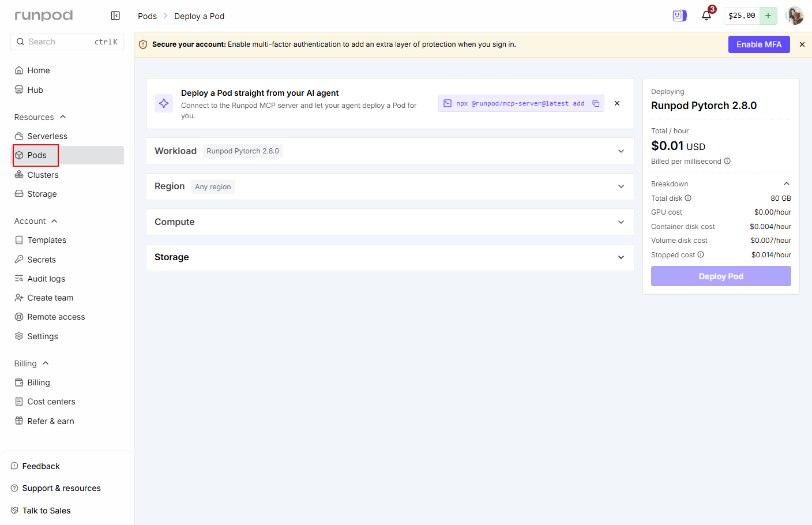The image size is (812, 525).
Task: Click the Templates icon
Action: (x=19, y=240)
